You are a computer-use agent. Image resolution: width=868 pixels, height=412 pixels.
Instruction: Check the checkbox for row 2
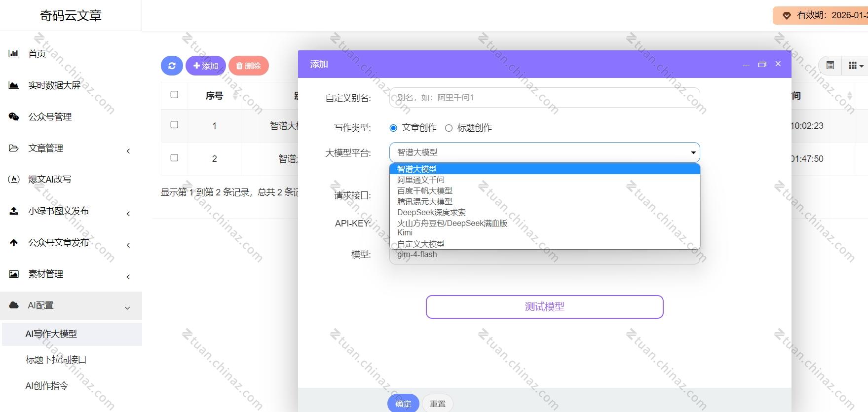pyautogui.click(x=174, y=158)
